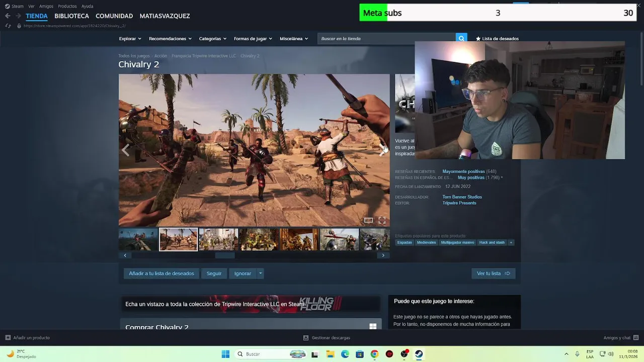Go back with the left arrow
The image size is (644, 362).
(x=8, y=16)
